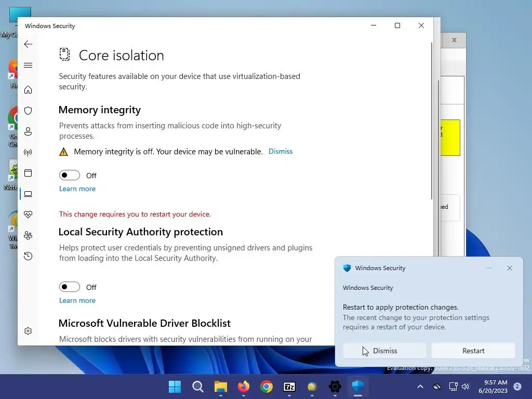The height and width of the screenshot is (399, 532).
Task: Open the Windows Start menu
Action: coord(175,387)
